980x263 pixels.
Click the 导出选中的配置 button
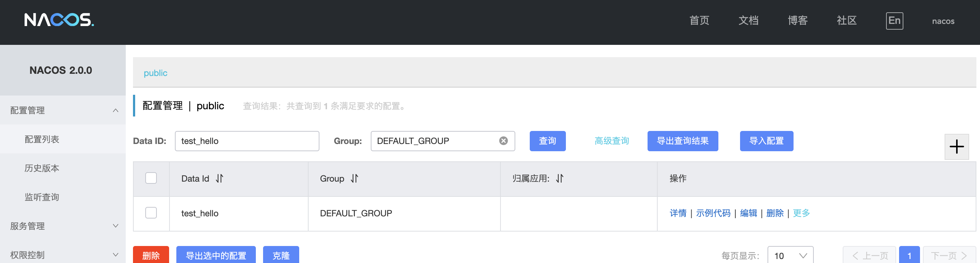click(x=216, y=255)
